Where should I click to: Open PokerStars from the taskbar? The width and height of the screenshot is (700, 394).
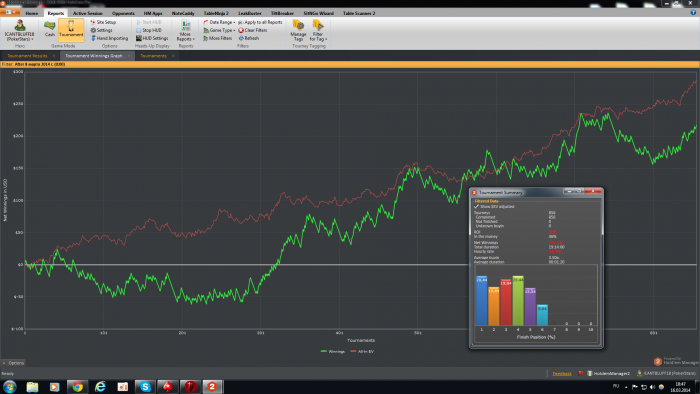pyautogui.click(x=168, y=386)
